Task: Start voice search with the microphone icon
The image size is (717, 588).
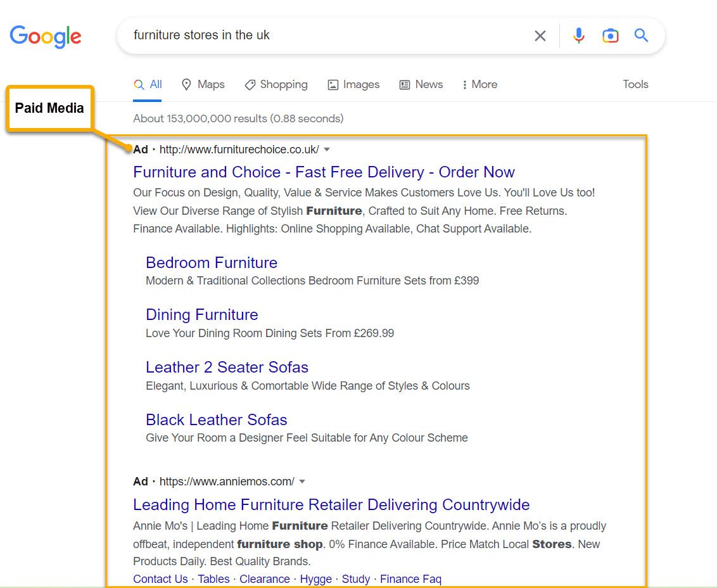Action: 578,35
